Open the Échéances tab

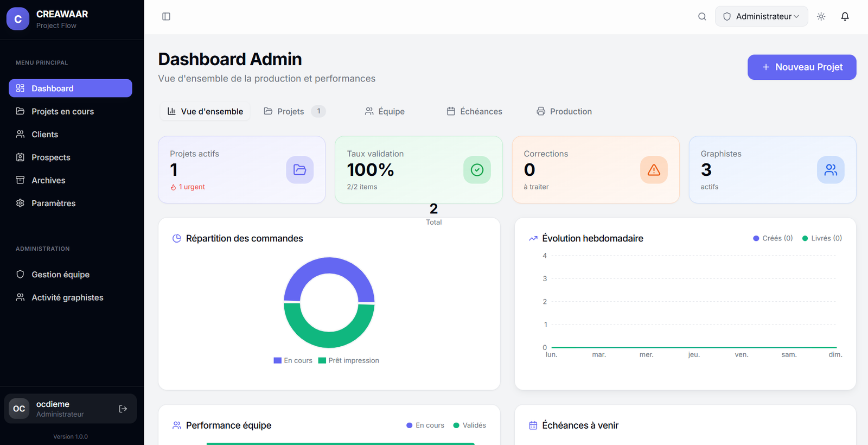474,111
